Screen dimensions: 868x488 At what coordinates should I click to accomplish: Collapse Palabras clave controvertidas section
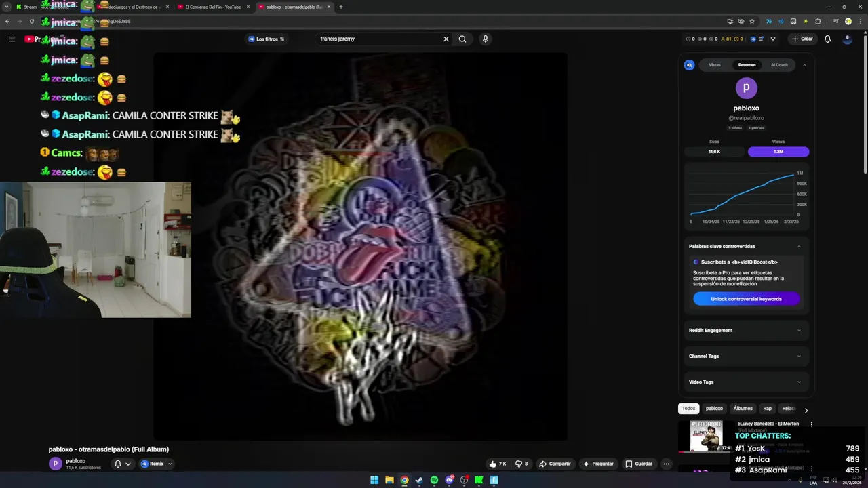click(799, 246)
